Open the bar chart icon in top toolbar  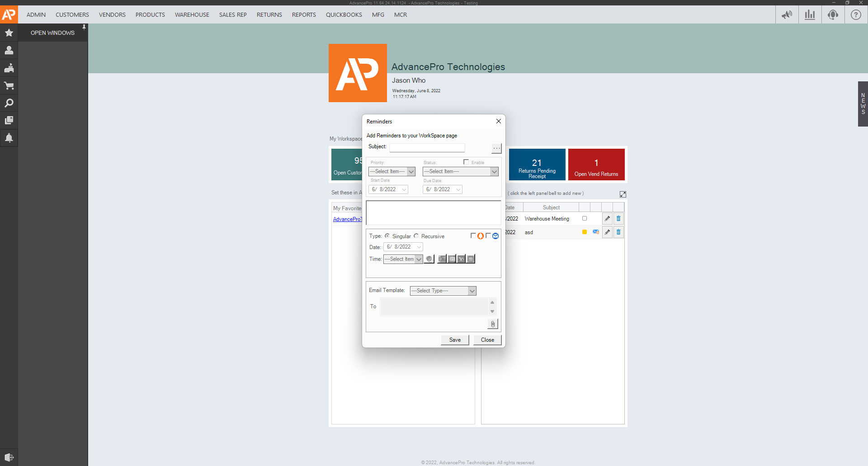click(x=810, y=15)
